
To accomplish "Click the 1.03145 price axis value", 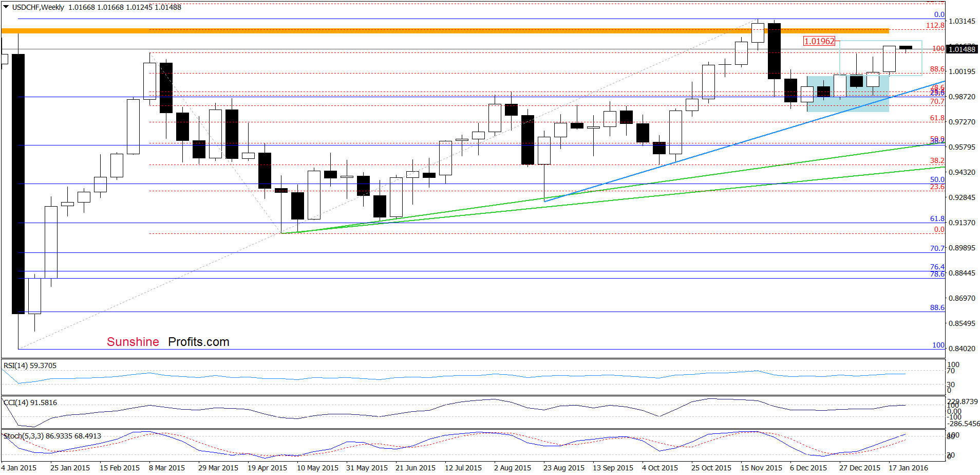I will click(x=962, y=21).
